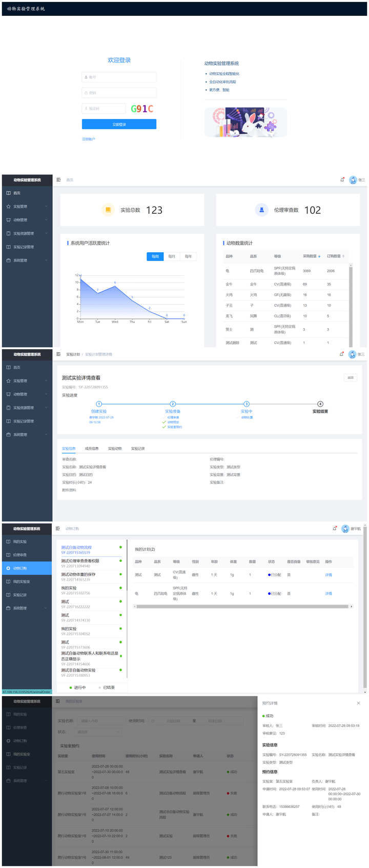Select experiment 测试自备动物流程 SY-220715165519
The width and height of the screenshot is (369, 868).
click(91, 550)
